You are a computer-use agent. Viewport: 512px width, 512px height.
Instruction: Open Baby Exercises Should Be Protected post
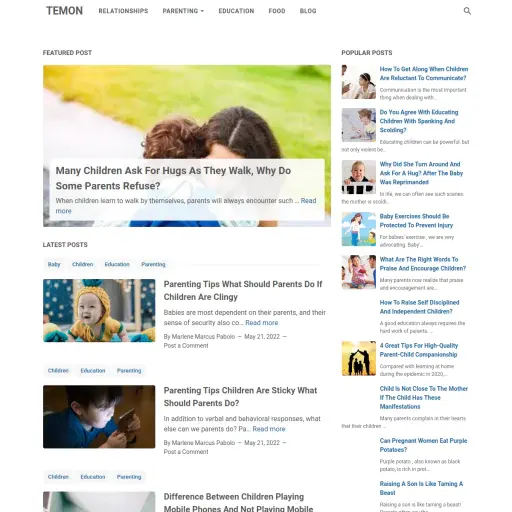coord(416,221)
